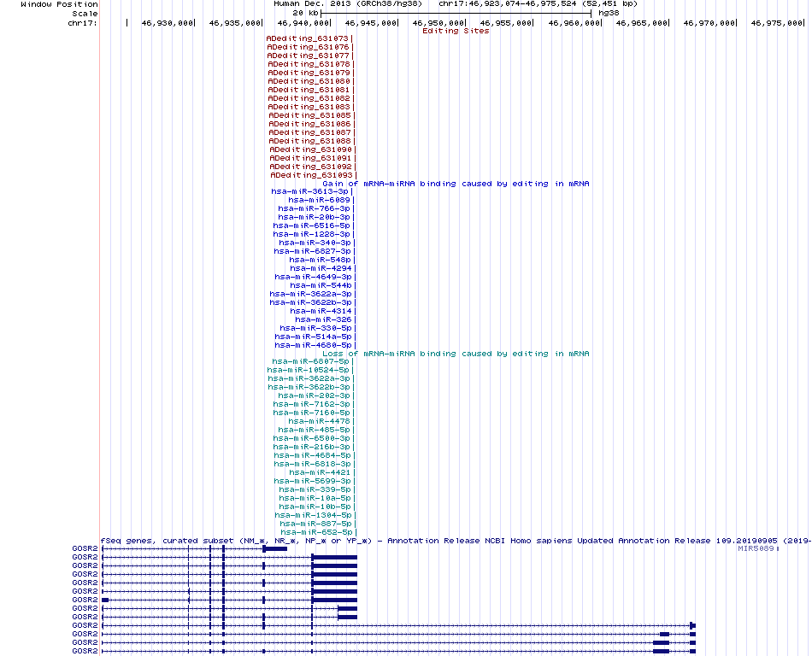Choose the hsa-miR-514a-5p item
Screen dimensions: 812x656
[x=314, y=337]
